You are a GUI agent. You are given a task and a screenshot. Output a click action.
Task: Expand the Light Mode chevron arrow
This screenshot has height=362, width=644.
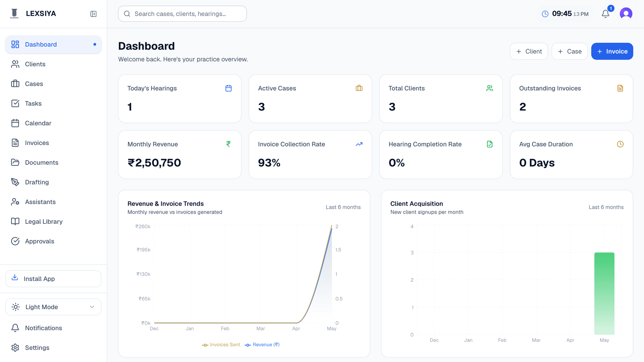(92, 307)
